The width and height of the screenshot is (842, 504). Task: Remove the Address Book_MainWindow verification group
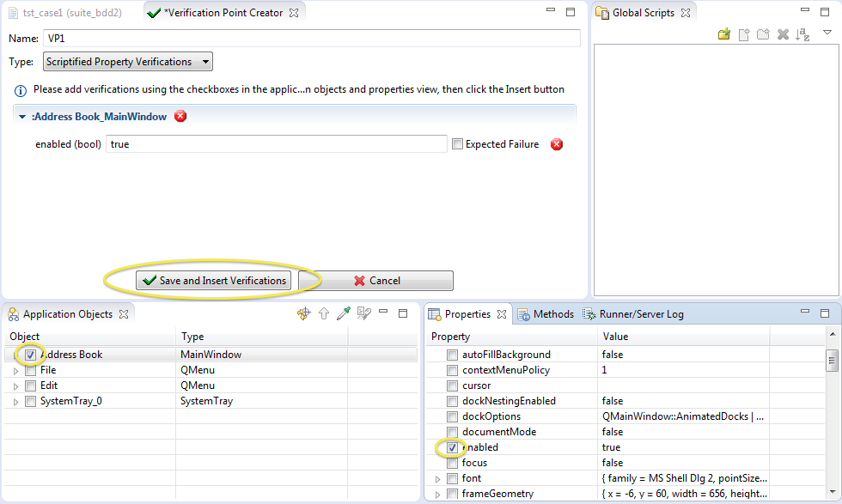click(180, 117)
